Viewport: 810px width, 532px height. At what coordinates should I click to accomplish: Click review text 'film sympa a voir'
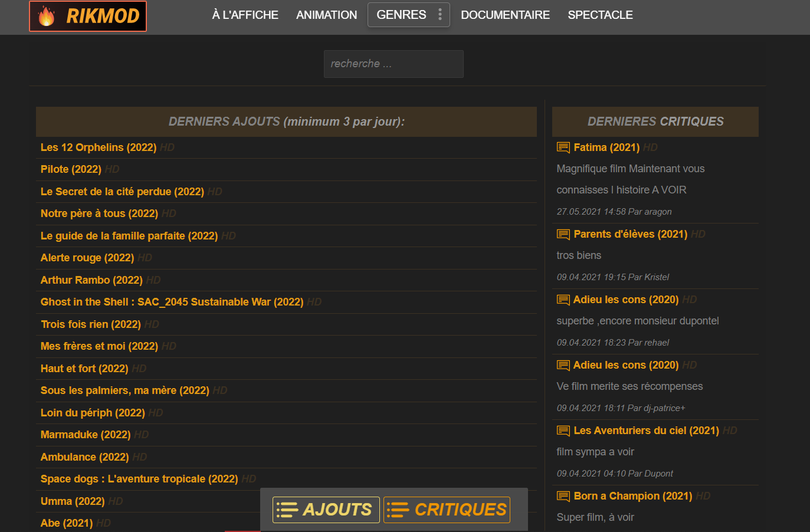(595, 452)
